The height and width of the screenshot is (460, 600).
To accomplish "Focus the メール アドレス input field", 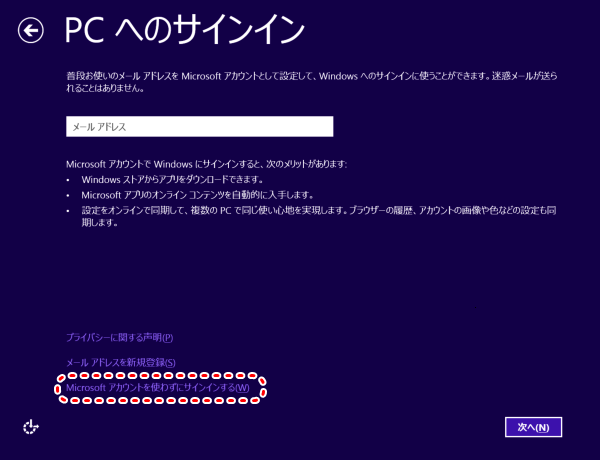I will click(199, 126).
